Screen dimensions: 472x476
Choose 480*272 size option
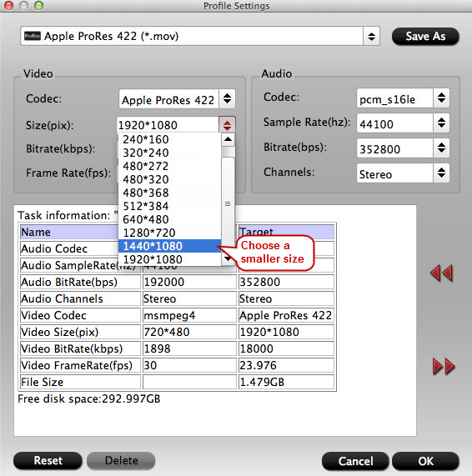[x=169, y=166]
